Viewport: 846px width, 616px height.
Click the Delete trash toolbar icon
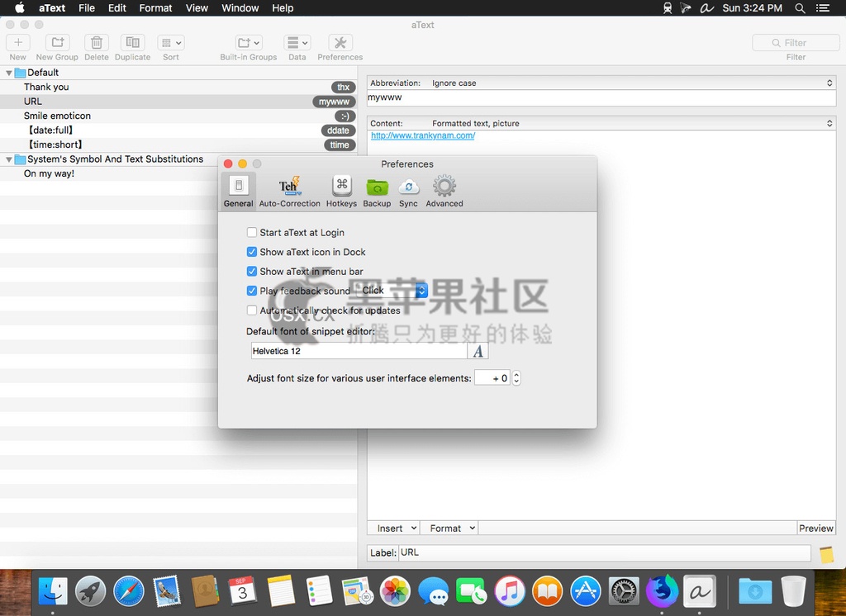click(x=97, y=43)
